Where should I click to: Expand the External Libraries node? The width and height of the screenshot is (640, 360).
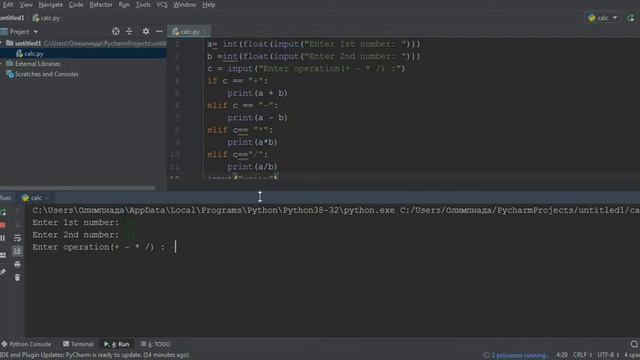[x=1, y=64]
